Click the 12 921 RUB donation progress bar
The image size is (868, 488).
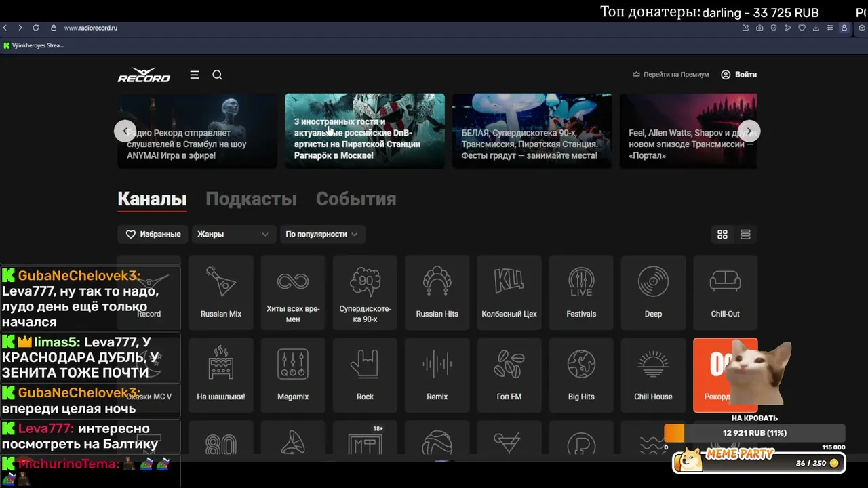tap(755, 433)
